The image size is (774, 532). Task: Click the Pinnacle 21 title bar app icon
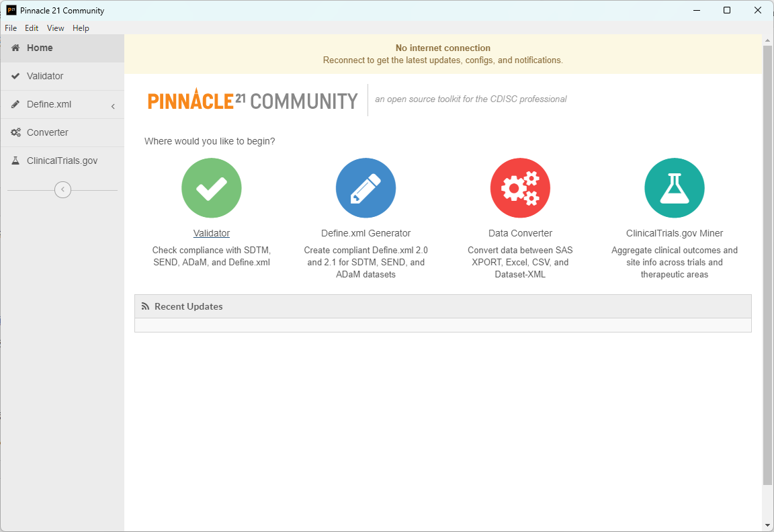tap(11, 10)
